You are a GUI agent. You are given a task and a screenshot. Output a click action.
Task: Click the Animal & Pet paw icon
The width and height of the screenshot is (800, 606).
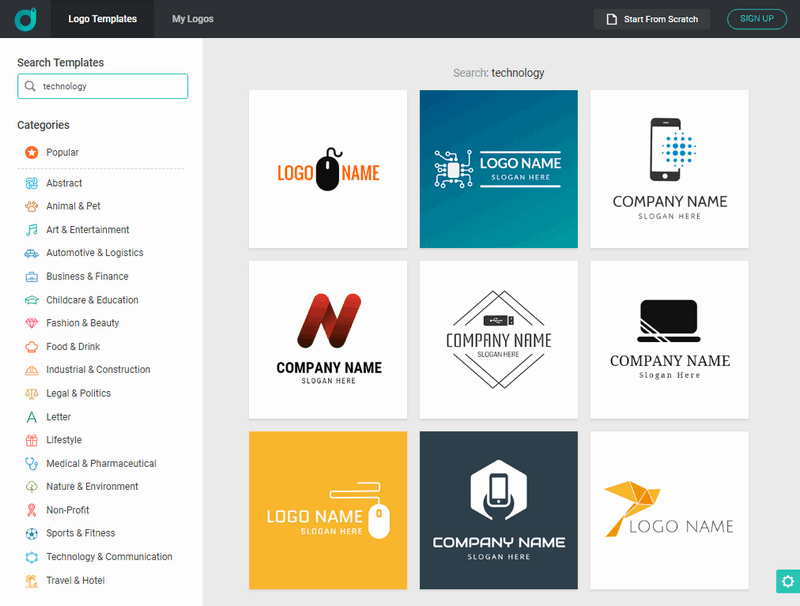point(32,207)
